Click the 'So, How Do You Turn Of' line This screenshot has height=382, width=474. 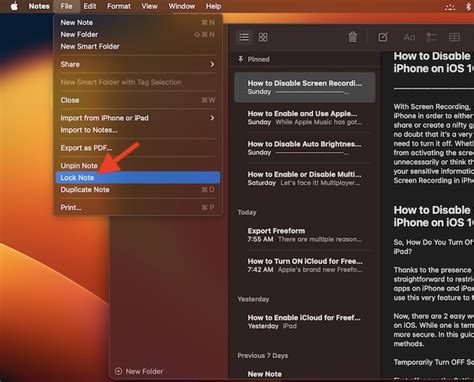click(433, 242)
